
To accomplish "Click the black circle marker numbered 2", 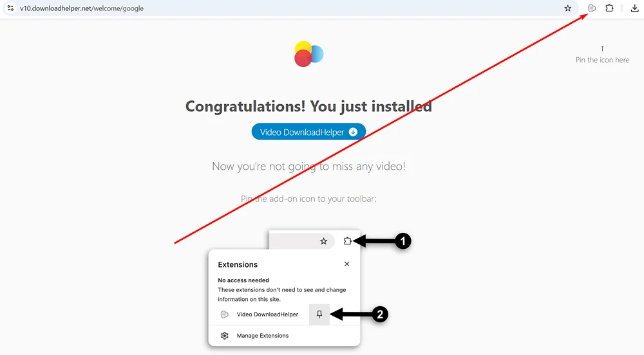I will click(x=381, y=314).
